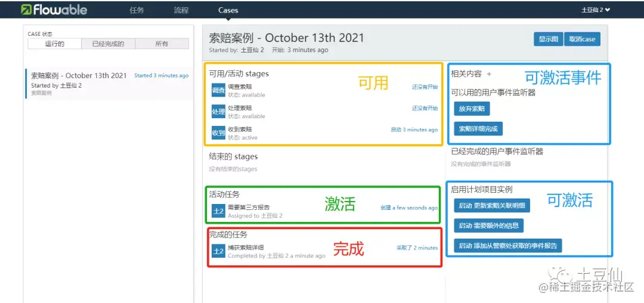The image size is (644, 303).
Task: Click the 收到 stage icon
Action: (218, 132)
